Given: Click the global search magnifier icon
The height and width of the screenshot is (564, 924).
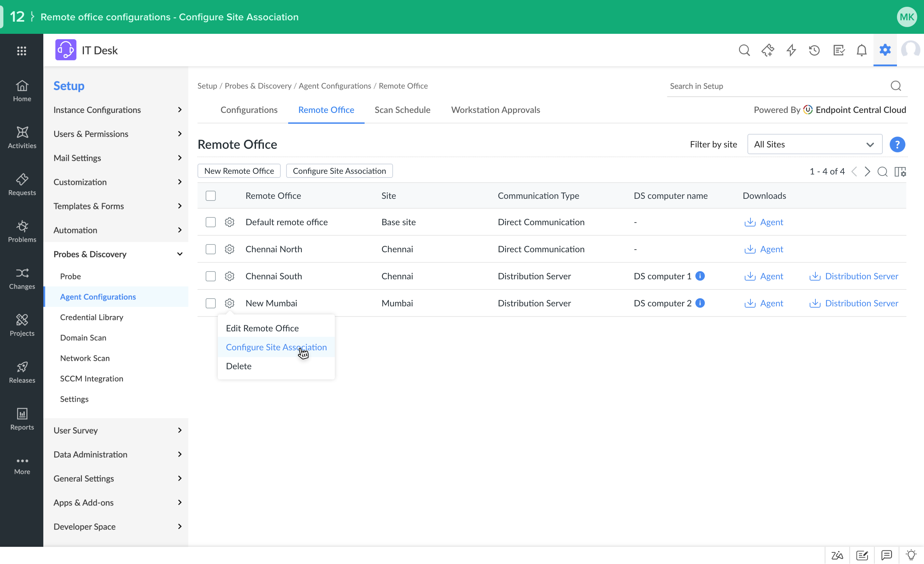Looking at the screenshot, I should coord(744,50).
